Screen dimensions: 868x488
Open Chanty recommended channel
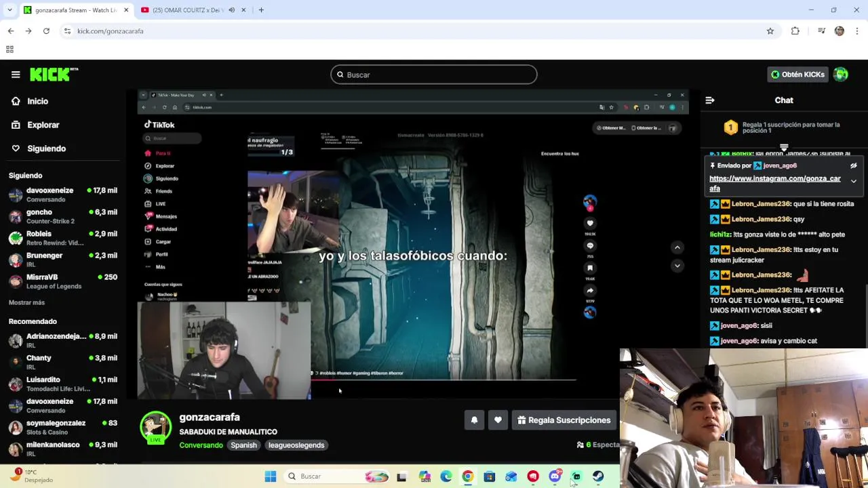coord(62,362)
